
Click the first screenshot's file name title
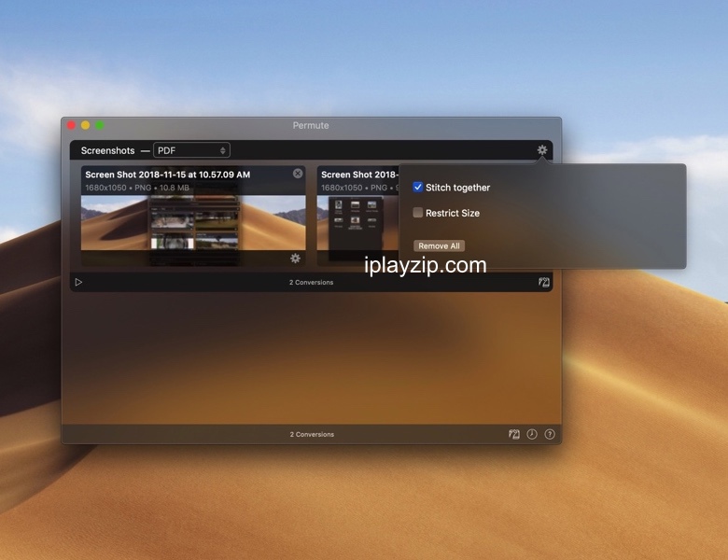[x=168, y=175]
